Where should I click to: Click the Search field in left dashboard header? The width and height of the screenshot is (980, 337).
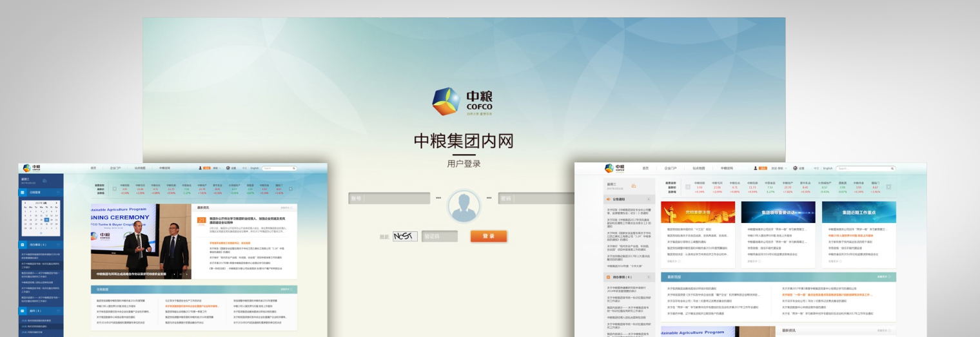coord(279,168)
